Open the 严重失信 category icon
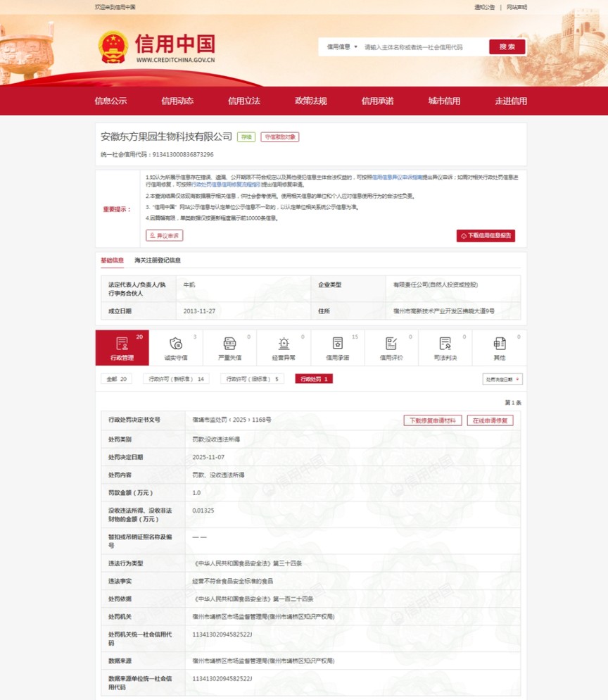Viewport: 608px width, 700px height. point(229,344)
